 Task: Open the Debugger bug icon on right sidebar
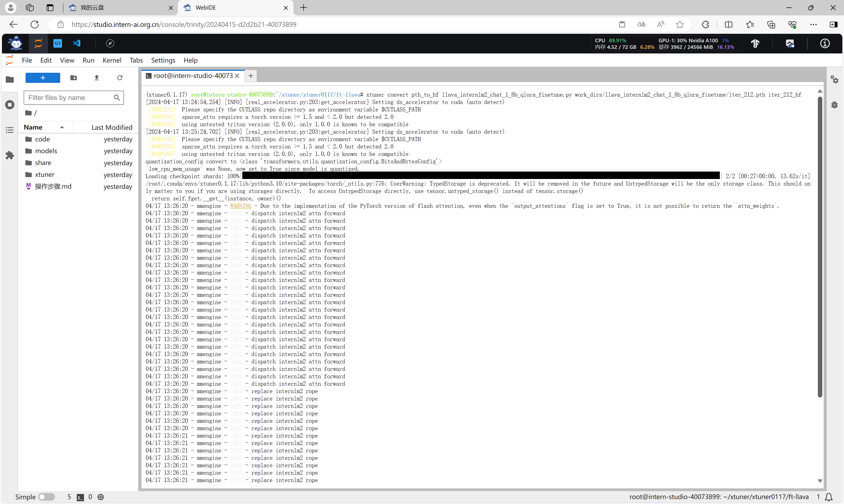click(834, 105)
